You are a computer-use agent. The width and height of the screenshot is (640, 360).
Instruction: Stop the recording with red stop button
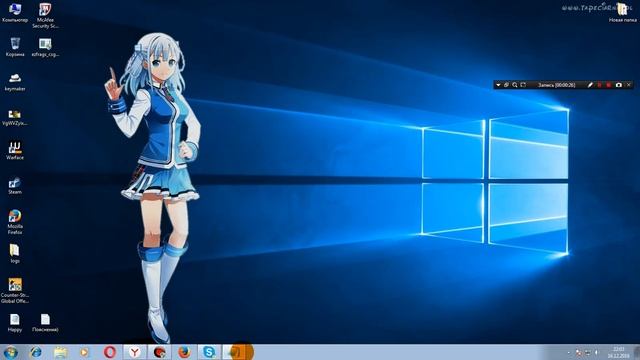[x=609, y=85]
